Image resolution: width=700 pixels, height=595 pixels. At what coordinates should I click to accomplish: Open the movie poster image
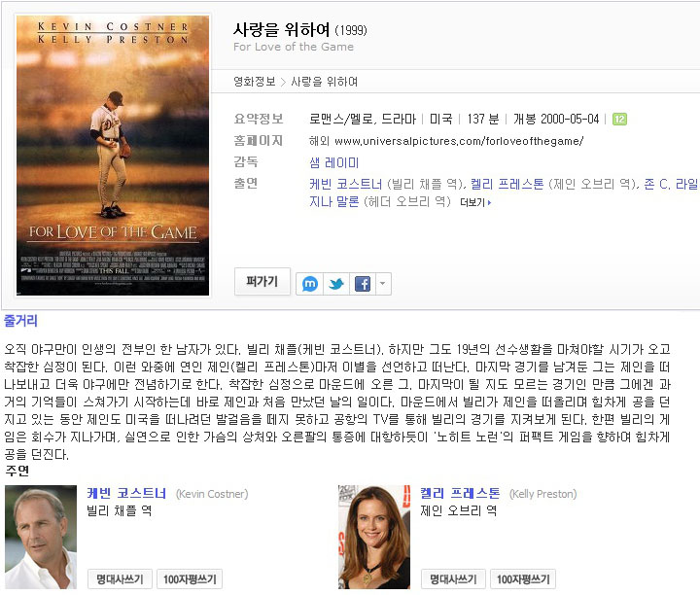(x=113, y=155)
